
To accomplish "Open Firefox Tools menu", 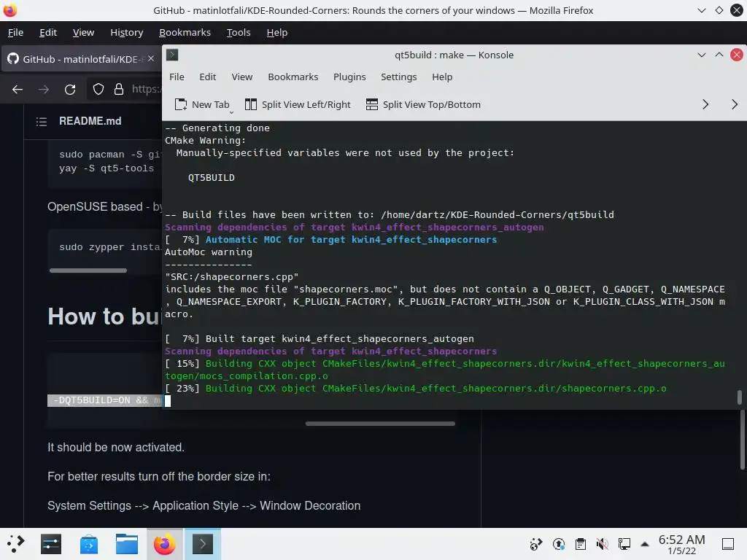I will point(239,32).
